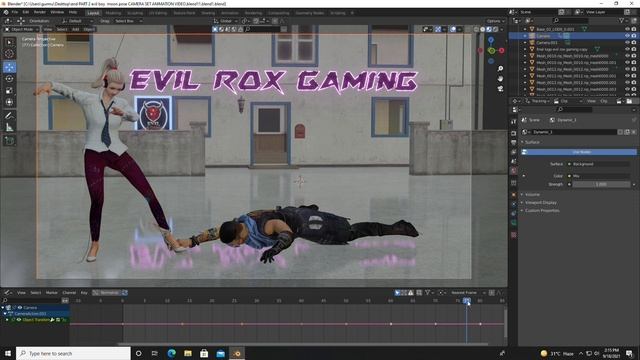Open the Scene properties tab
Image resolution: width=640 pixels, height=360 pixels.
click(513, 161)
